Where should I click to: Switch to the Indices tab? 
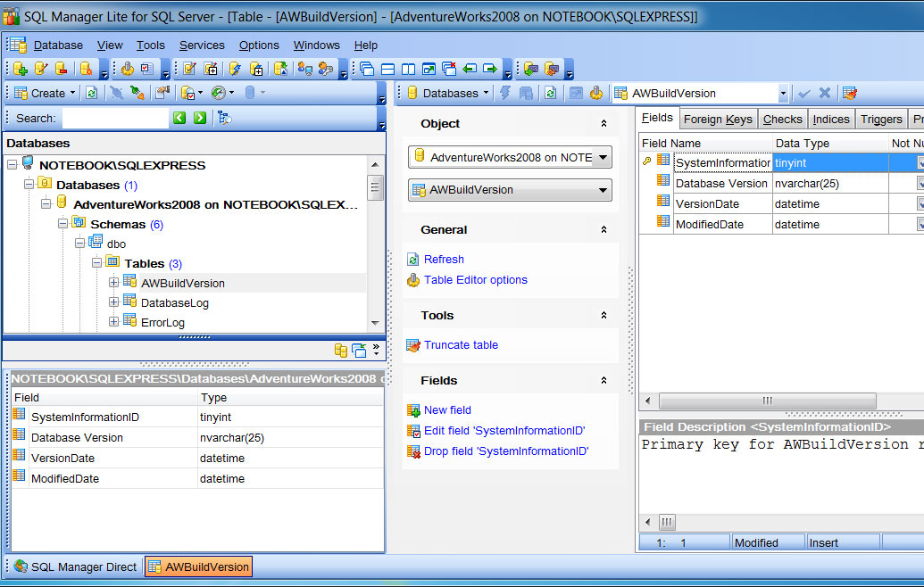point(831,120)
